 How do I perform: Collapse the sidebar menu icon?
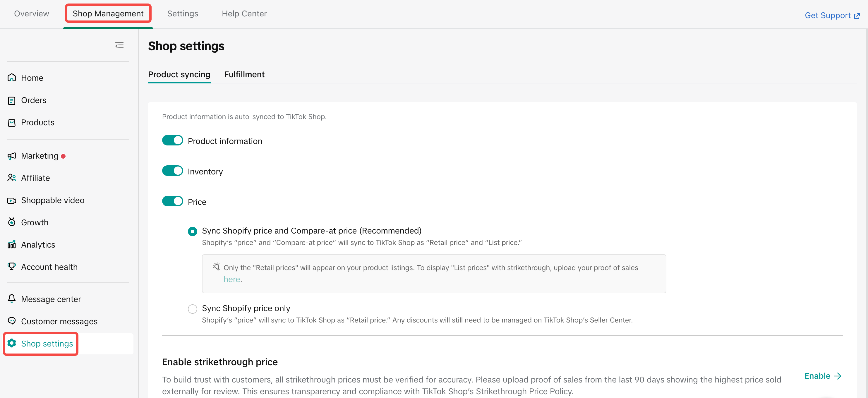119,45
